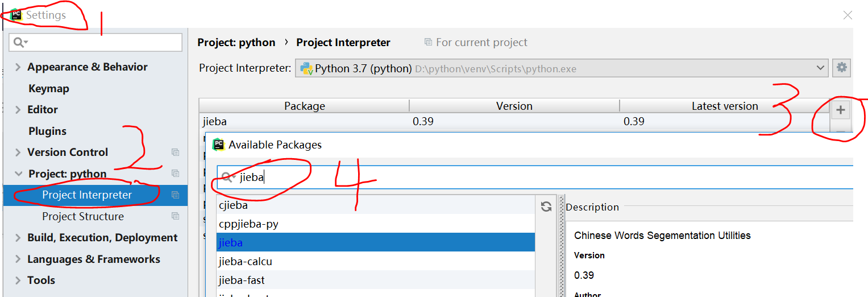Sort by the Latest version column header
This screenshot has width=868, height=297.
click(725, 106)
